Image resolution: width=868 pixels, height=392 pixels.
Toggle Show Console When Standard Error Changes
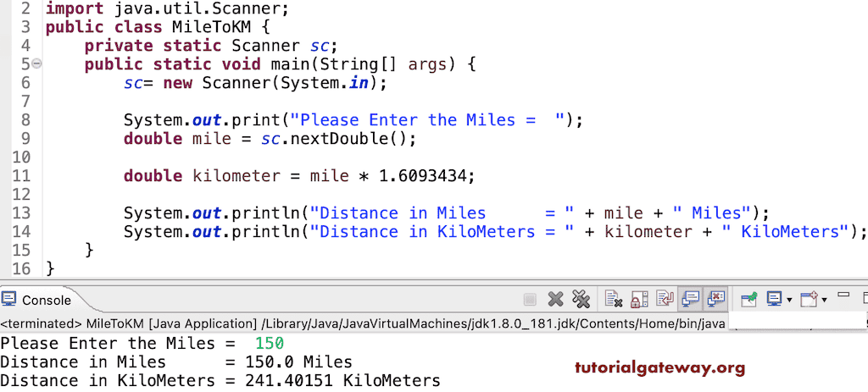point(716,299)
